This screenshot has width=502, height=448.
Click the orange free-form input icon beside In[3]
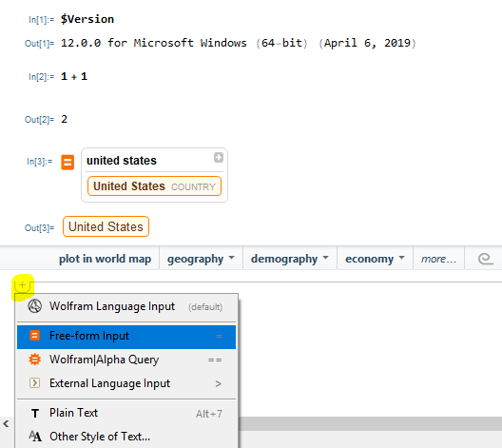[x=68, y=162]
